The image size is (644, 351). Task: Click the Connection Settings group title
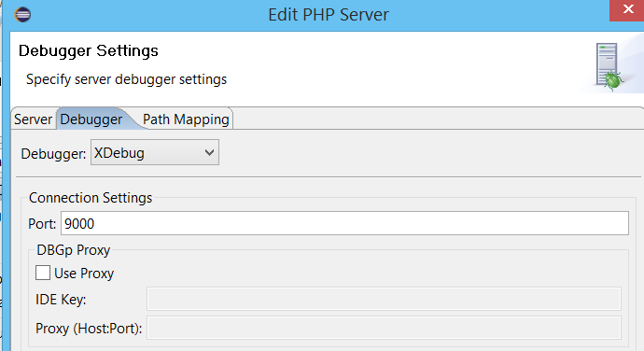(x=91, y=198)
